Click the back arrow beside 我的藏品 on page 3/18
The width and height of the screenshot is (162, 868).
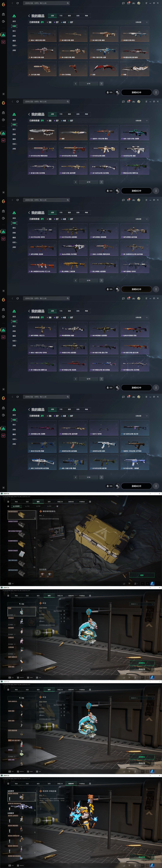click(x=29, y=16)
